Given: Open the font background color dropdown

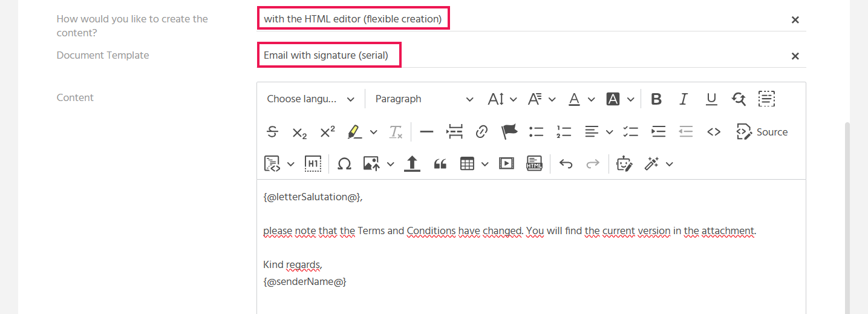Looking at the screenshot, I should (x=621, y=99).
